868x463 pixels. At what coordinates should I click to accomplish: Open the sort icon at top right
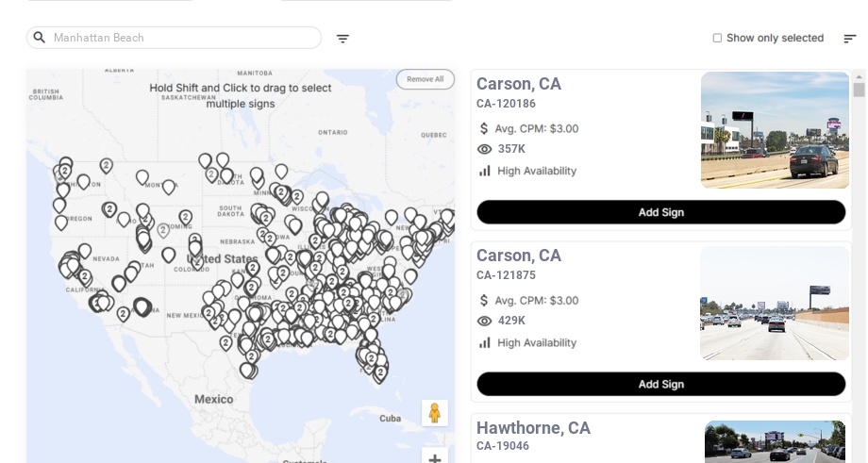[849, 39]
